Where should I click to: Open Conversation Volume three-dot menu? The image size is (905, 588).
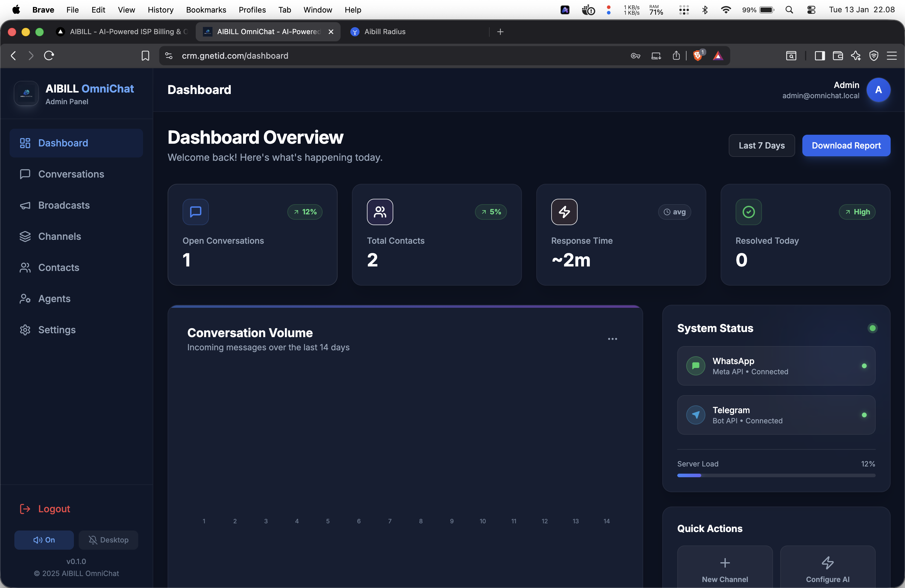click(612, 339)
